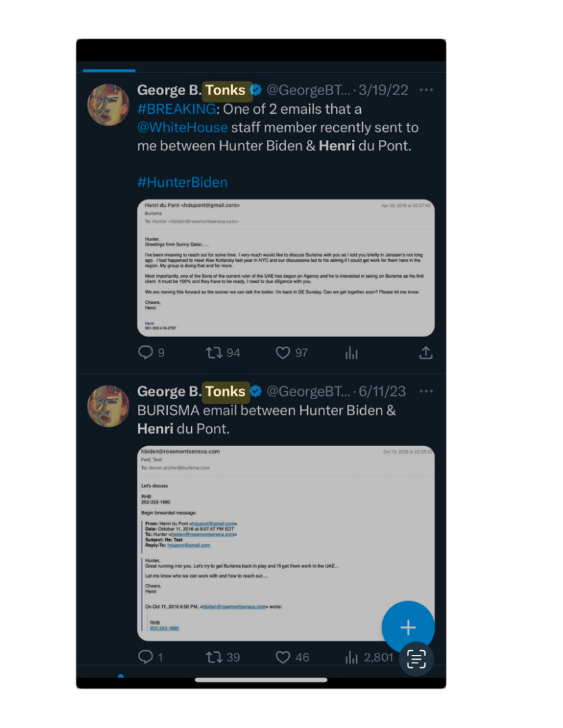Click the #HunterBiden hashtag
This screenshot has width=563, height=728.
(x=182, y=182)
